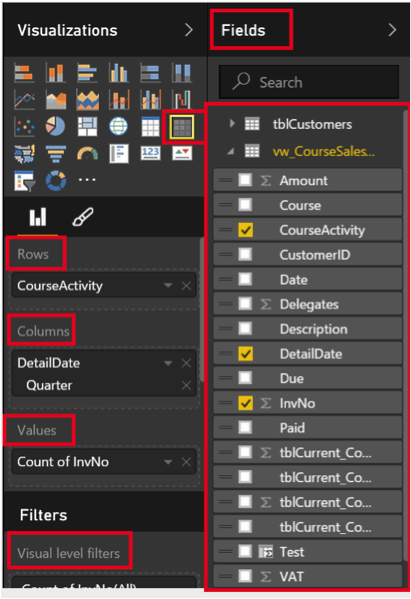Select the clustered bar chart visual

tap(87, 73)
